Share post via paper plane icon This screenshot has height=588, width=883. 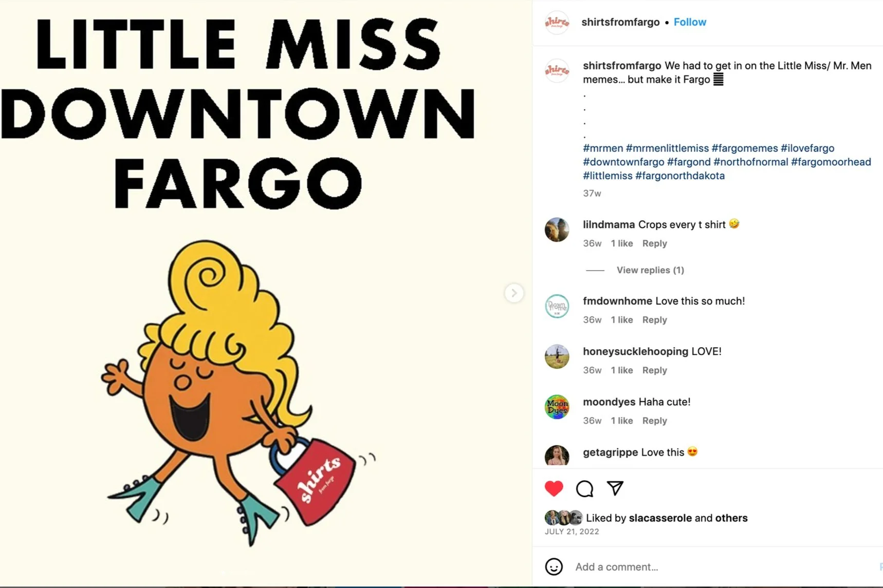[x=615, y=488]
